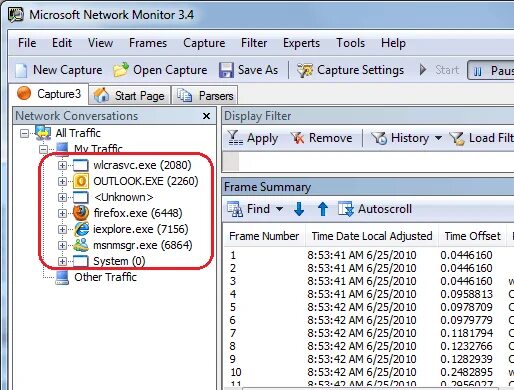Find next frame with down arrow
Image resolution: width=514 pixels, height=390 pixels.
299,209
